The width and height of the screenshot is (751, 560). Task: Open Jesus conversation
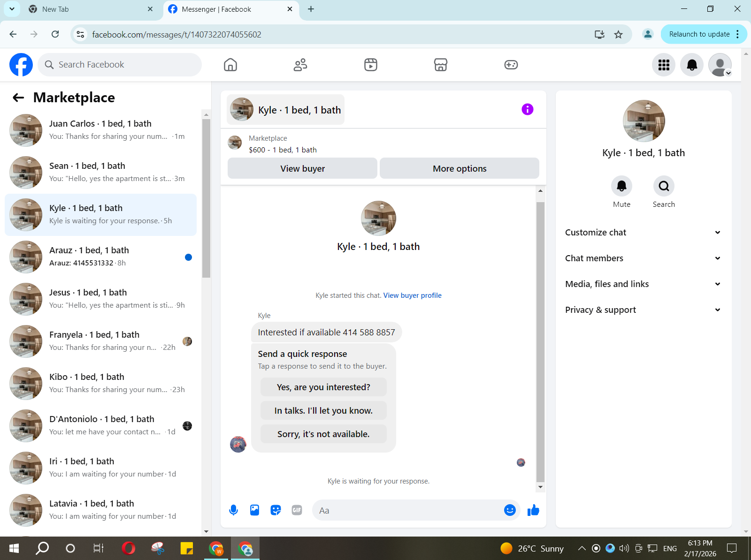(100, 299)
